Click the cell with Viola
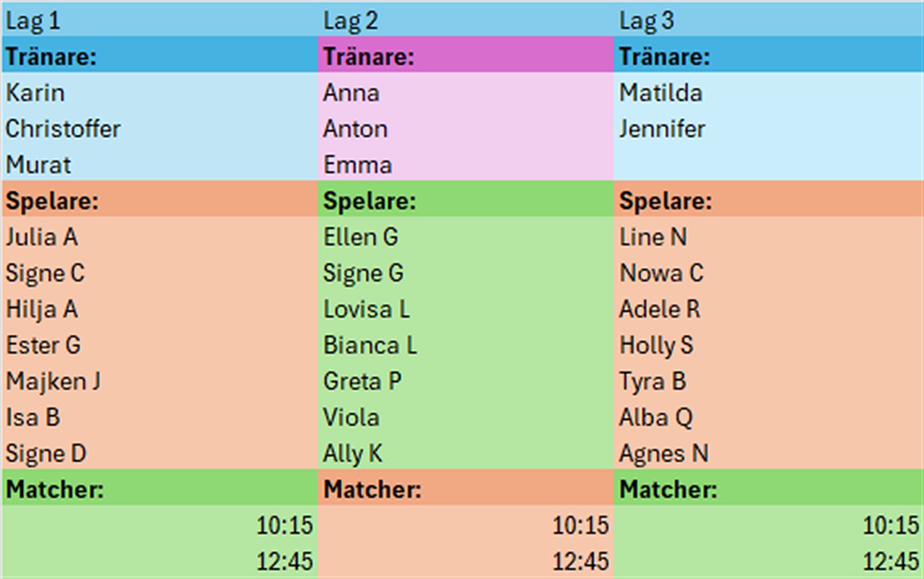924x579 pixels. point(466,417)
